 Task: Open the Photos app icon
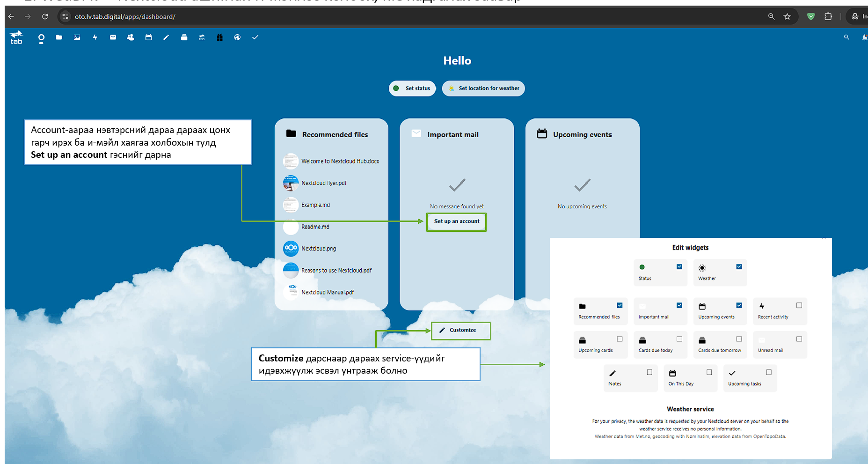coord(77,37)
